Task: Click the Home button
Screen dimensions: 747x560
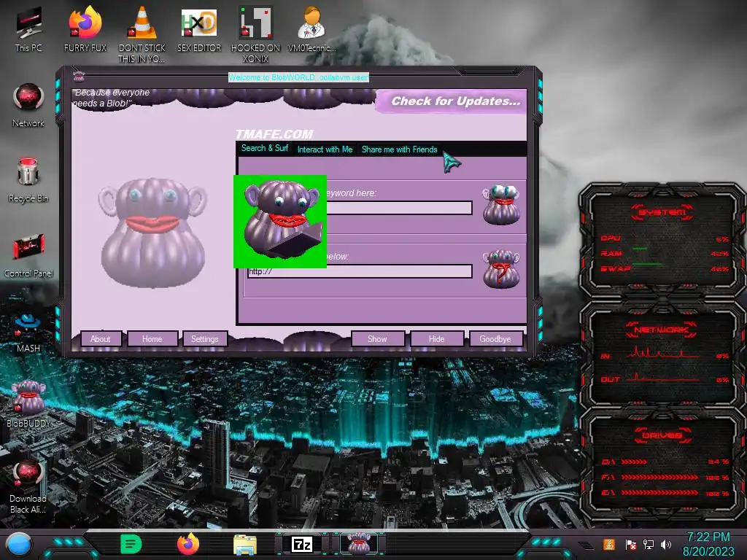Action: click(x=152, y=339)
